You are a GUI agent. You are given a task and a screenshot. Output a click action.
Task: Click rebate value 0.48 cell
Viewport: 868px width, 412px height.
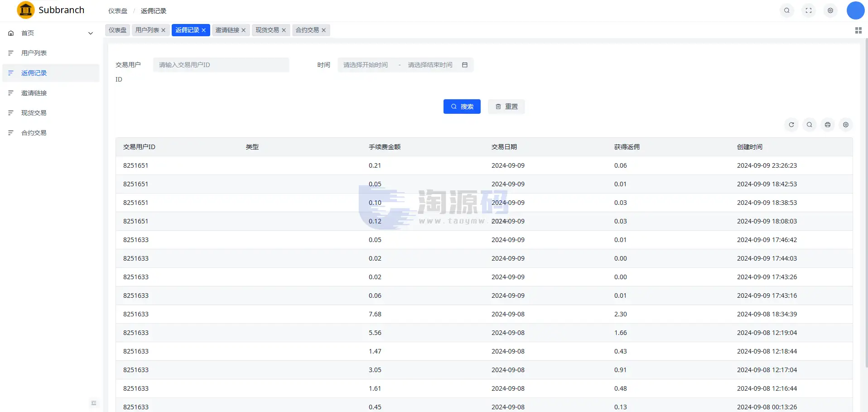620,388
